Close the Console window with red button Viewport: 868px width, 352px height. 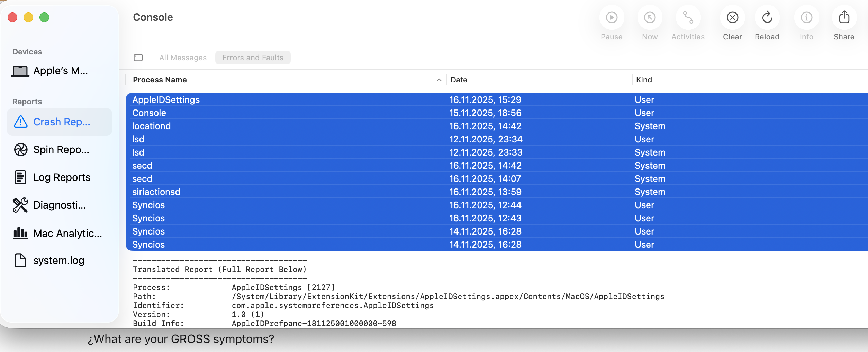(12, 17)
